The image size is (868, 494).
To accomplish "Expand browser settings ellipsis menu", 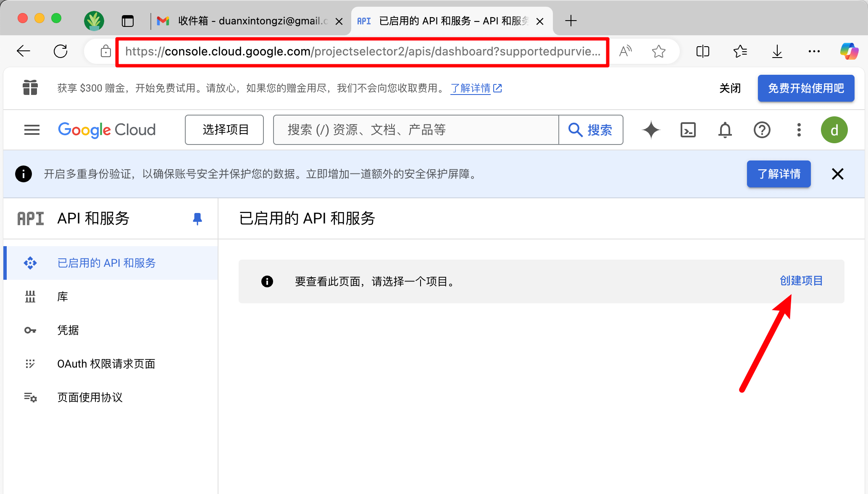I will click(x=814, y=51).
